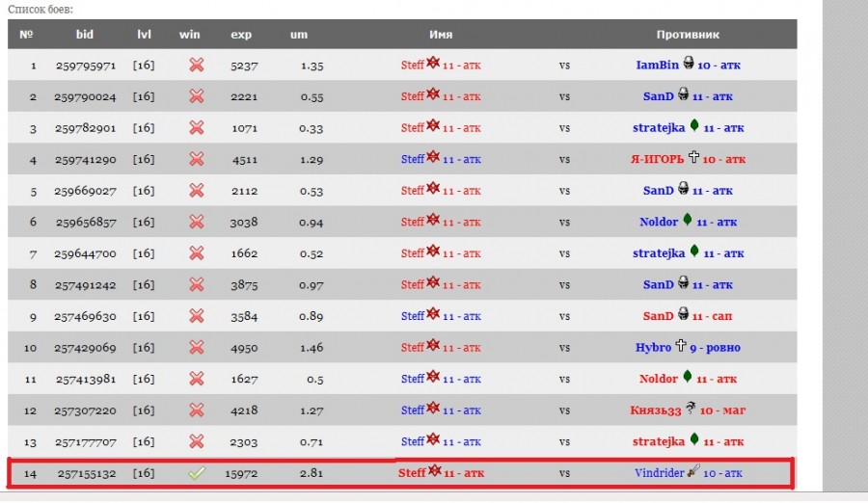The height and width of the screenshot is (503, 868).
Task: Click Steff's name in row 14
Action: tap(412, 473)
